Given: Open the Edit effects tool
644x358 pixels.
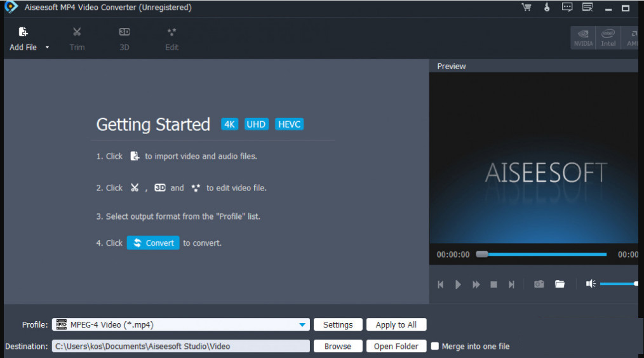Looking at the screenshot, I should coord(171,39).
